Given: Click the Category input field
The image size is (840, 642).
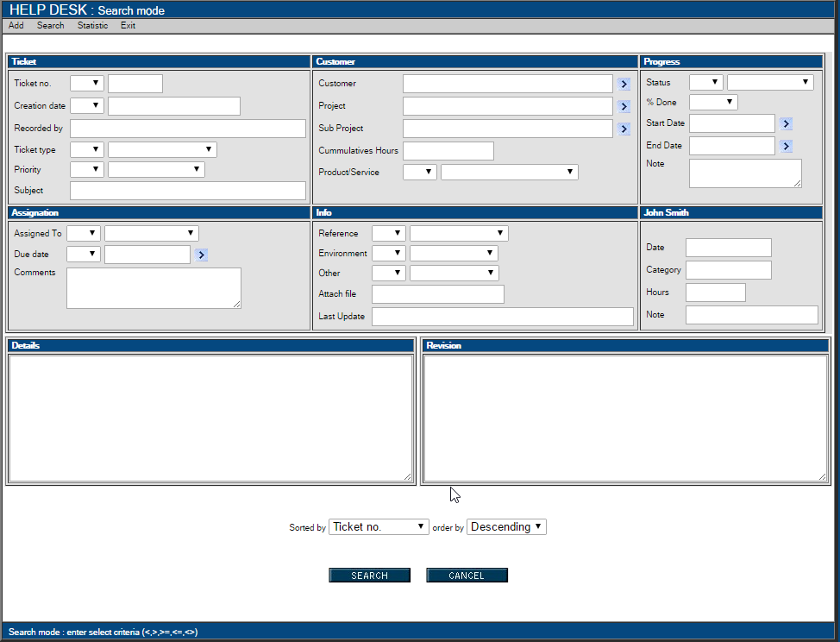Looking at the screenshot, I should (729, 270).
